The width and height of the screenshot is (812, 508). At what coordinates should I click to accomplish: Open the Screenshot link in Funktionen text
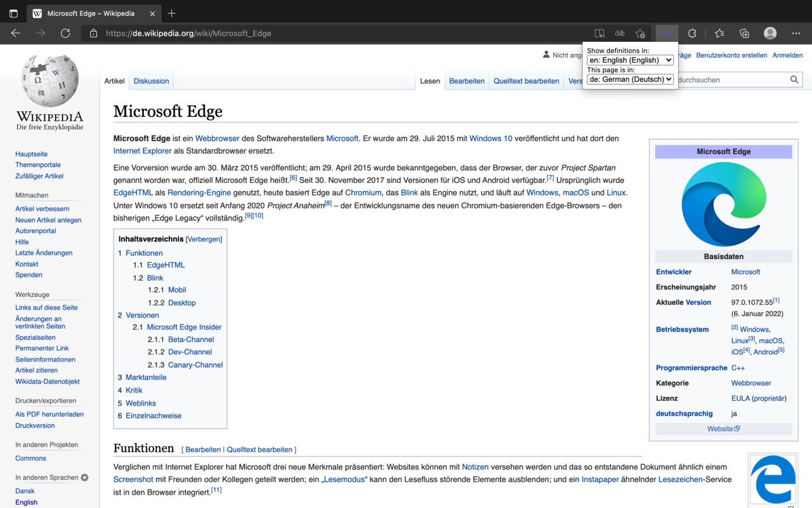[133, 479]
